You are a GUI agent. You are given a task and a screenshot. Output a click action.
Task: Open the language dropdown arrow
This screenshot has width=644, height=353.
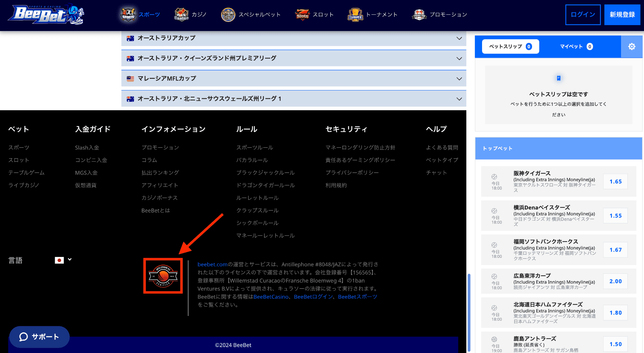(70, 259)
